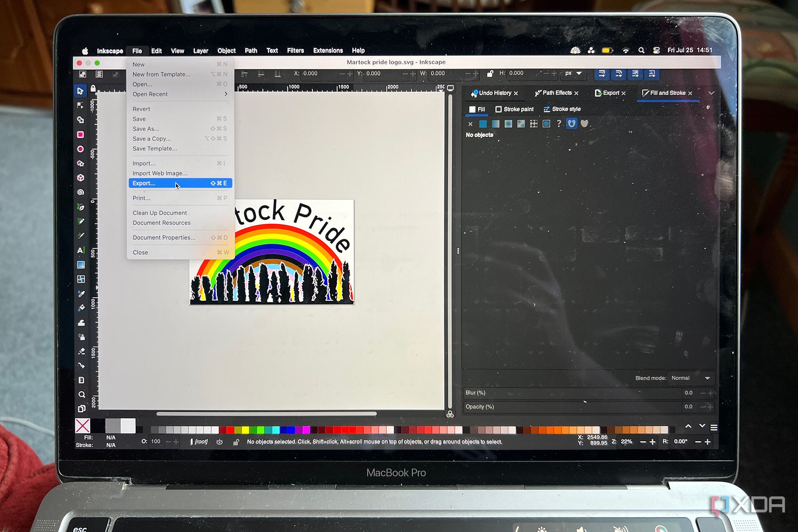Select the Gradient tool
798x532 pixels.
tap(81, 264)
